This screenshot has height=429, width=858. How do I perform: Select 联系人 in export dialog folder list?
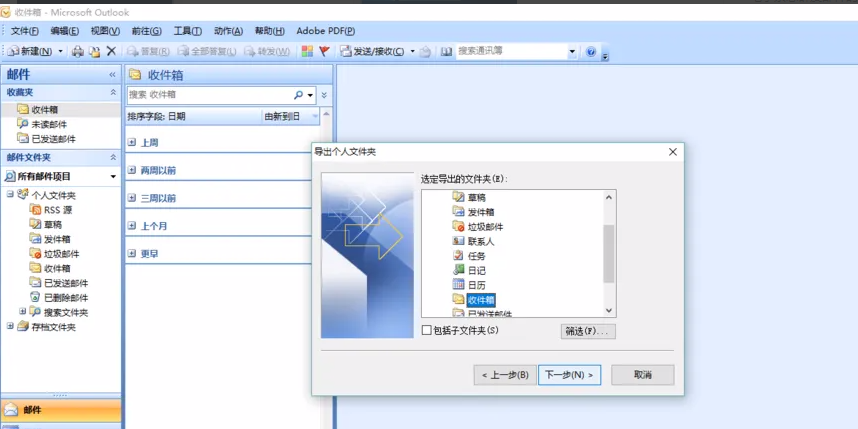[x=473, y=241]
